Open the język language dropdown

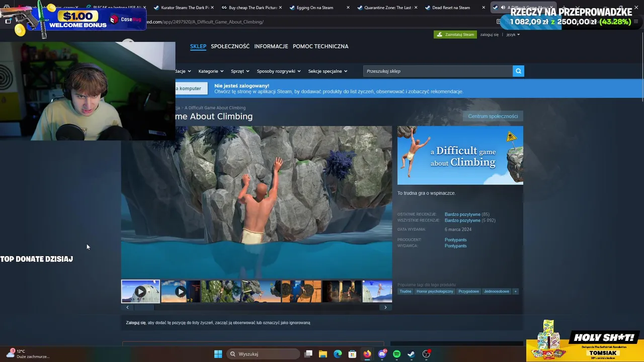pos(513,35)
